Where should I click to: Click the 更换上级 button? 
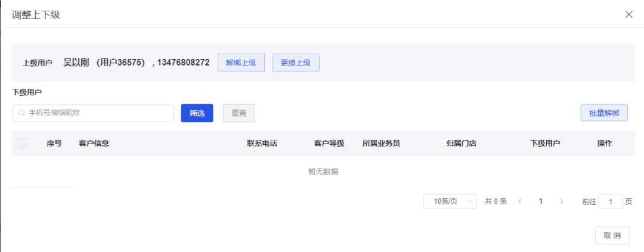pyautogui.click(x=296, y=63)
